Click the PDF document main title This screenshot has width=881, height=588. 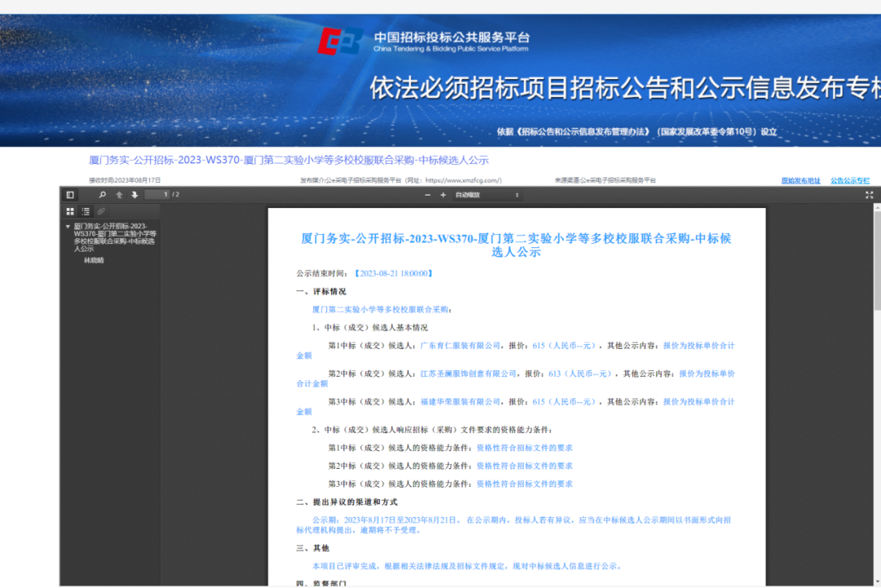(x=516, y=245)
